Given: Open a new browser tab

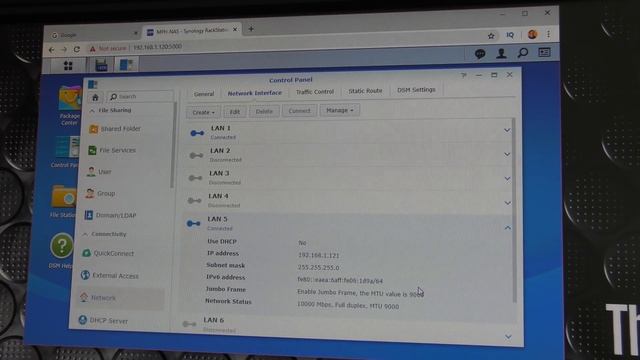Looking at the screenshot, I should pos(251,29).
